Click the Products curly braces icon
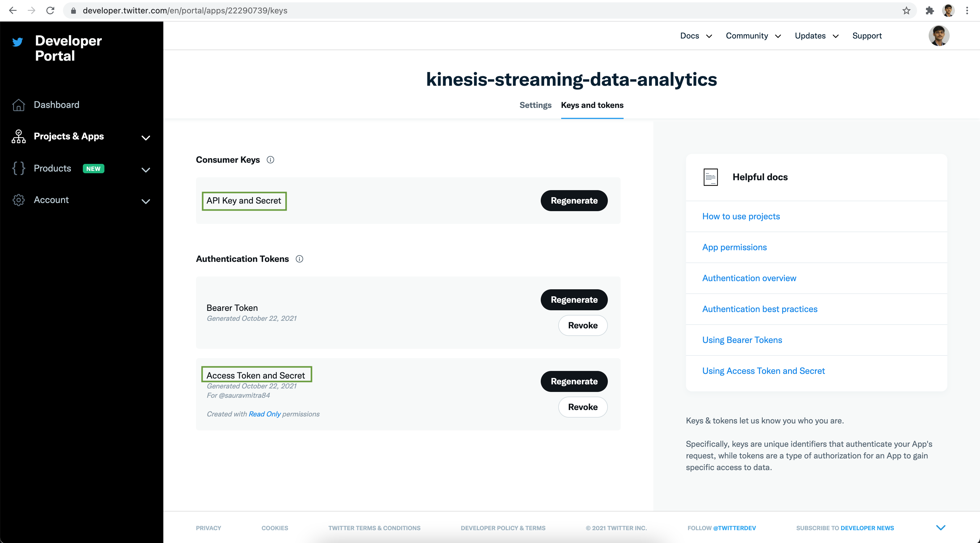980x543 pixels. click(18, 168)
